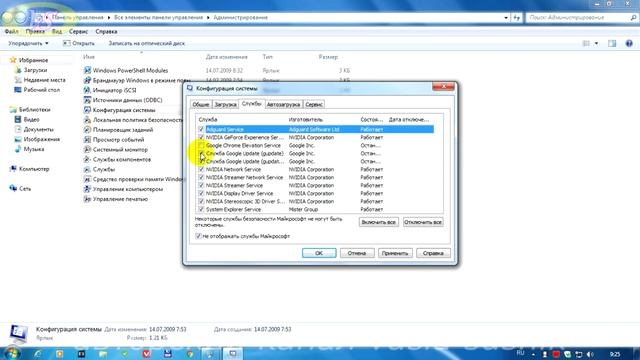Click the Отмена button
This screenshot has width=640, height=360.
pyautogui.click(x=357, y=253)
